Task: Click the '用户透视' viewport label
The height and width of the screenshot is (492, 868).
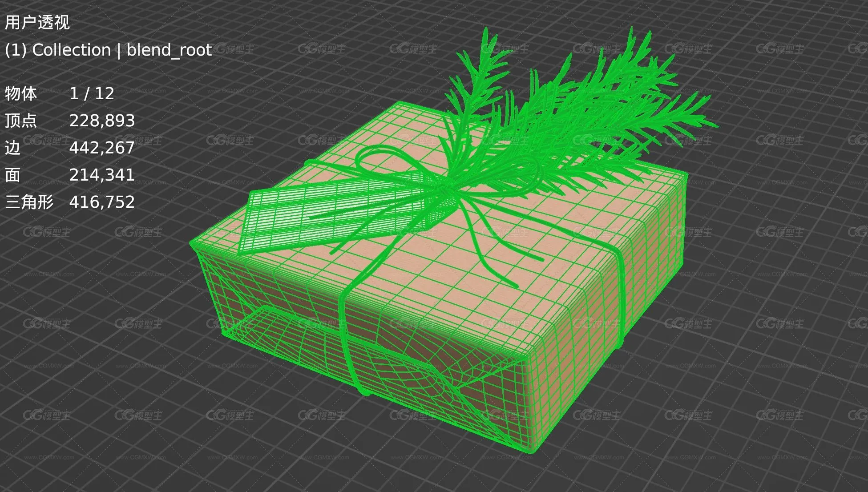Action: coord(37,22)
